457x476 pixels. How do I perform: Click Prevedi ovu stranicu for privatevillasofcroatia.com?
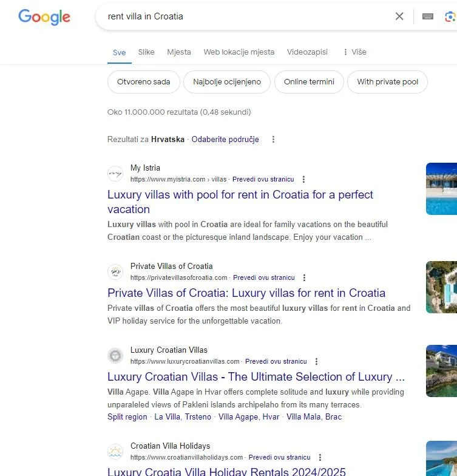pyautogui.click(x=263, y=278)
